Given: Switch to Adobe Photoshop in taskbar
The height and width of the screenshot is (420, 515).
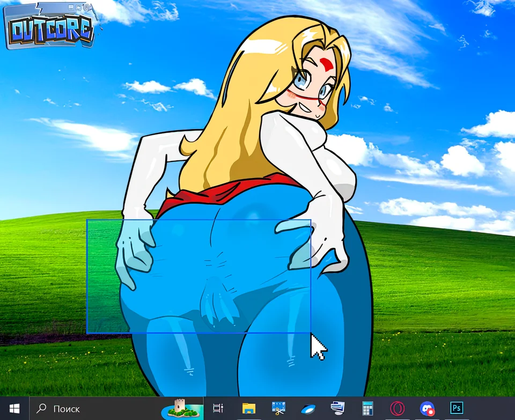Looking at the screenshot, I should coord(457,408).
